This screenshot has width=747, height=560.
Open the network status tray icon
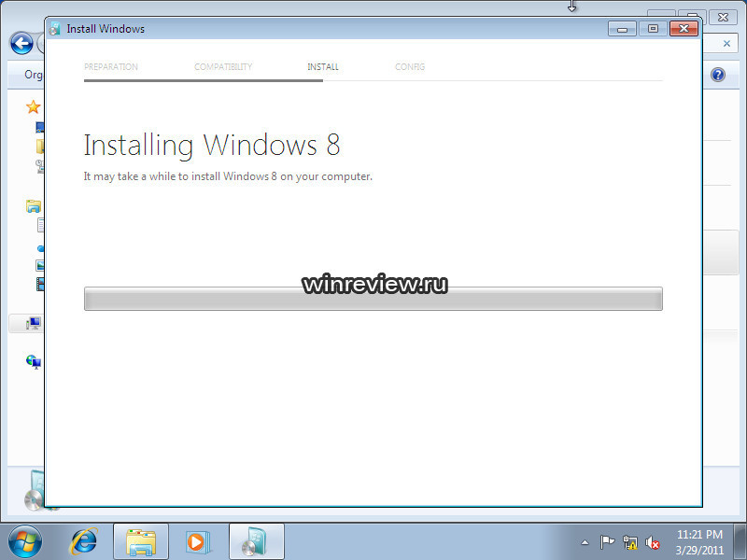630,542
